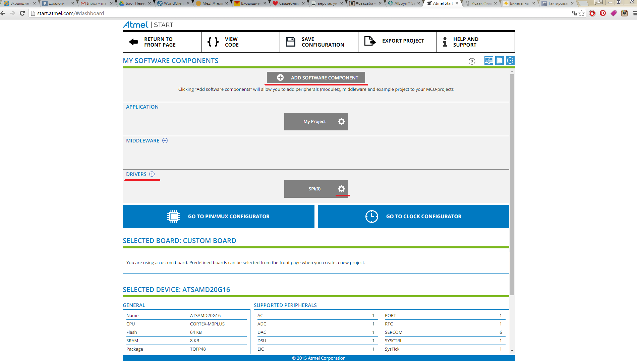
Task: Open the Pinterest extension icon
Action: (x=603, y=13)
